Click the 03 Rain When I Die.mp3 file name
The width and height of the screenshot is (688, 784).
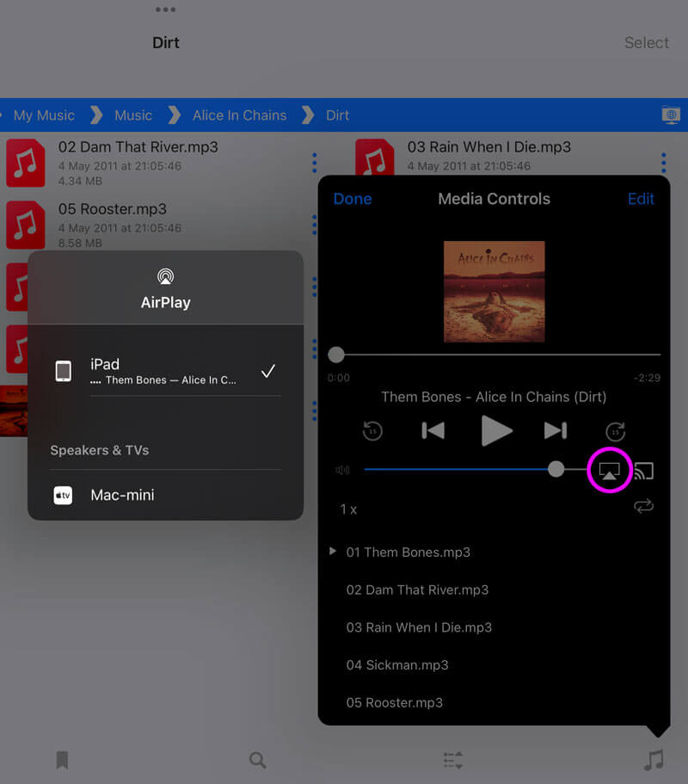coord(488,147)
